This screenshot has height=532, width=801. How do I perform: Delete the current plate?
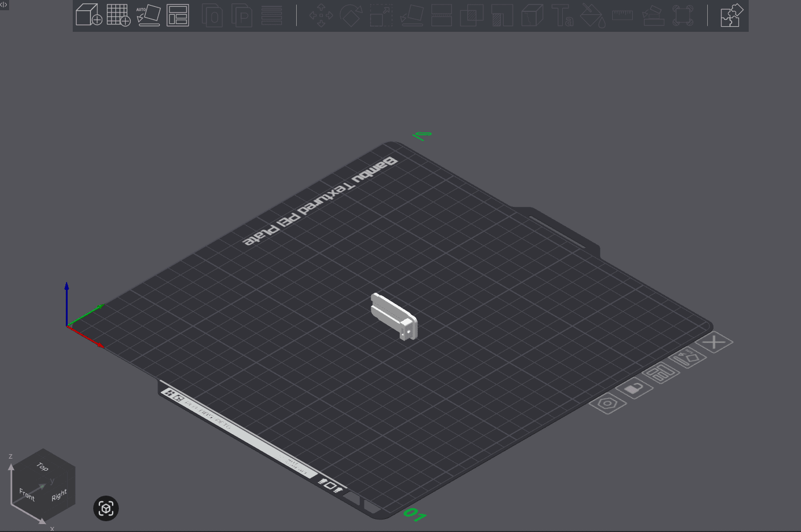point(715,342)
